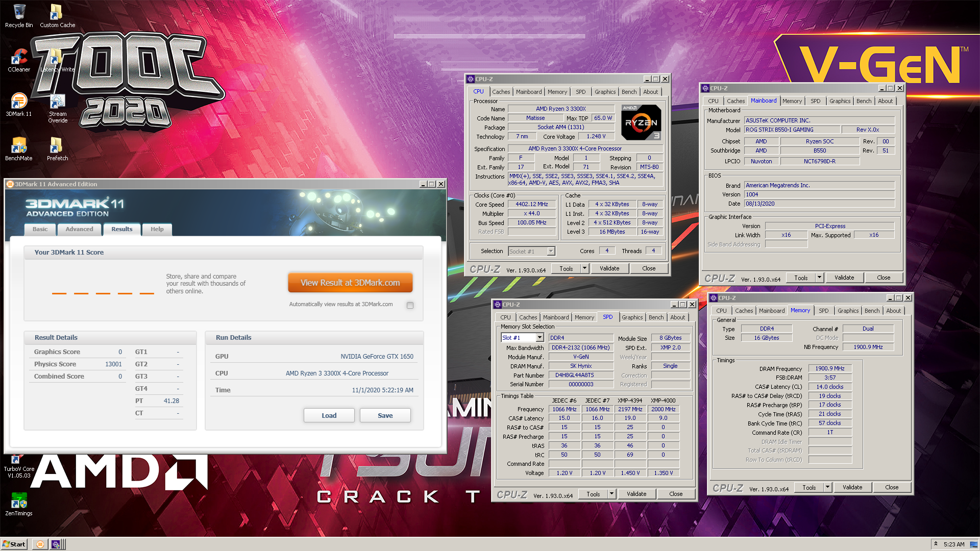This screenshot has height=551, width=980.
Task: Click the Part Number field D4H8GL44A8TS
Action: (581, 375)
